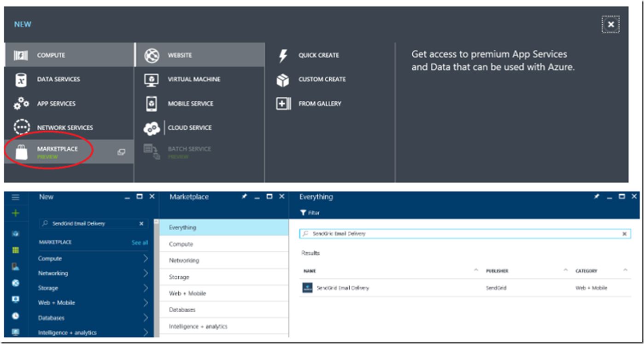Clear the New blade search box

tap(141, 223)
